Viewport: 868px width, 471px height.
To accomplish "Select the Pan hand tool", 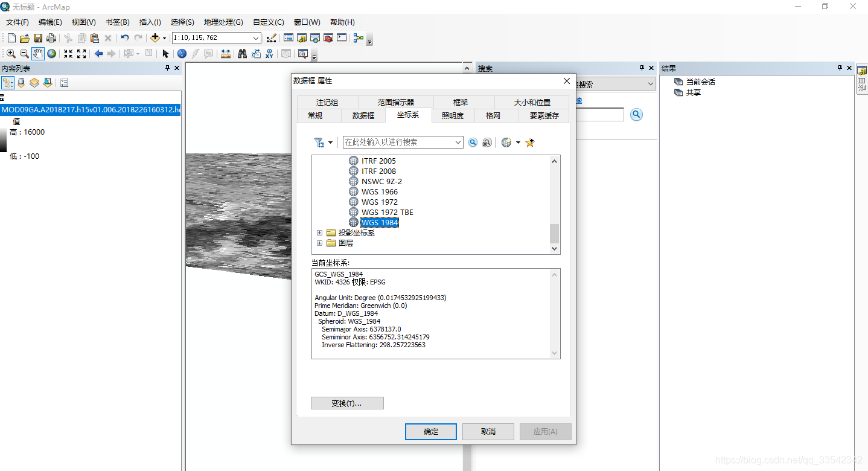I will coord(38,54).
